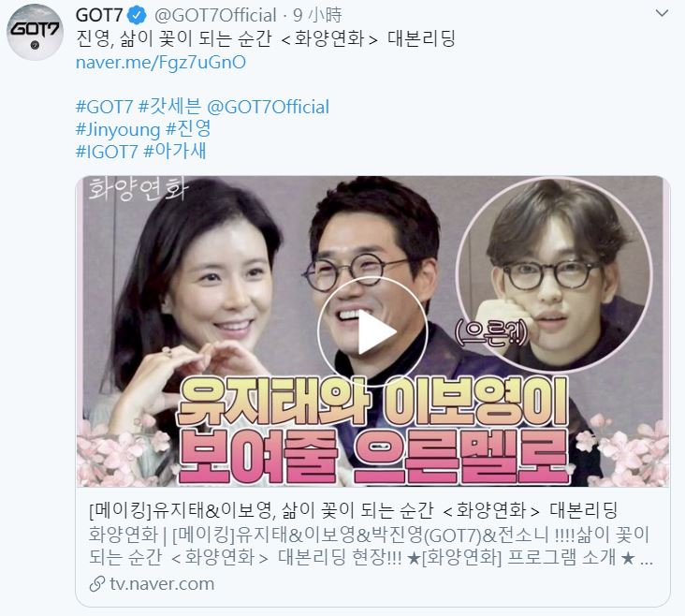Click the card description text about 화양연화
This screenshot has height=616, width=685.
[372, 546]
